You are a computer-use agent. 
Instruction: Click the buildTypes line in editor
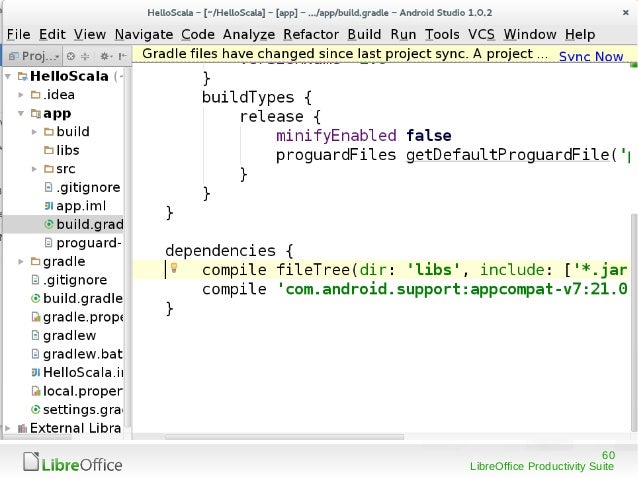(257, 97)
